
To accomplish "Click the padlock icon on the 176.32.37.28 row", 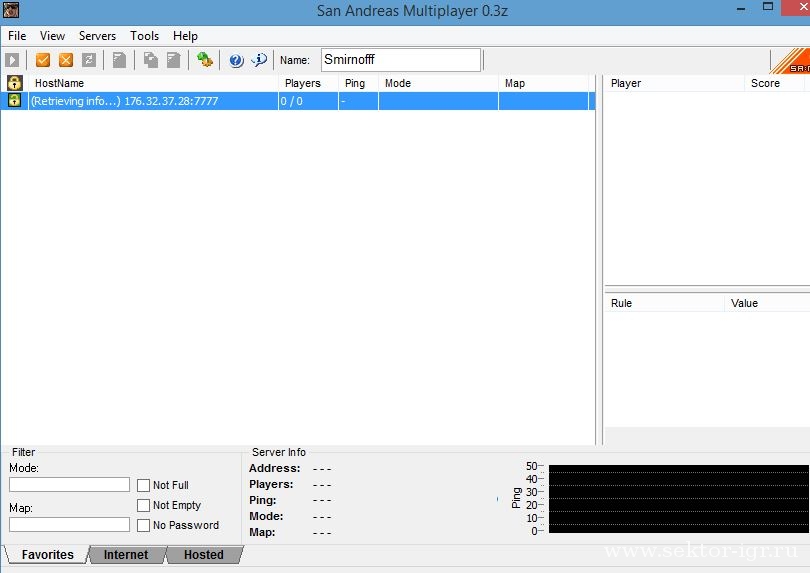I will click(14, 100).
